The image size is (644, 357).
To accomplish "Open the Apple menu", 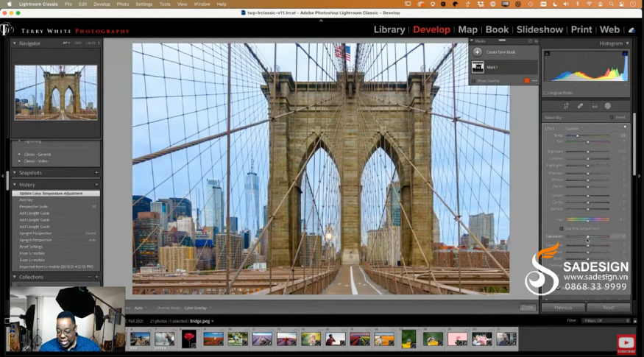I will (x=10, y=4).
